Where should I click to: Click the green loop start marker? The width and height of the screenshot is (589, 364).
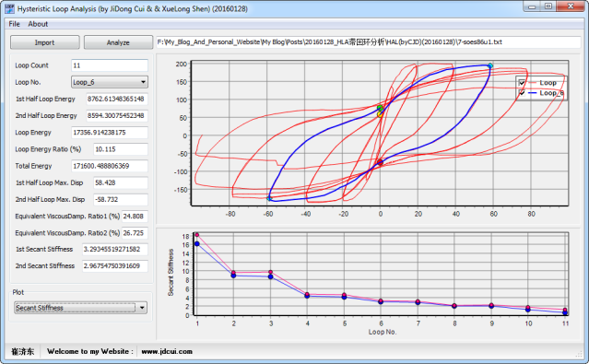380,108
